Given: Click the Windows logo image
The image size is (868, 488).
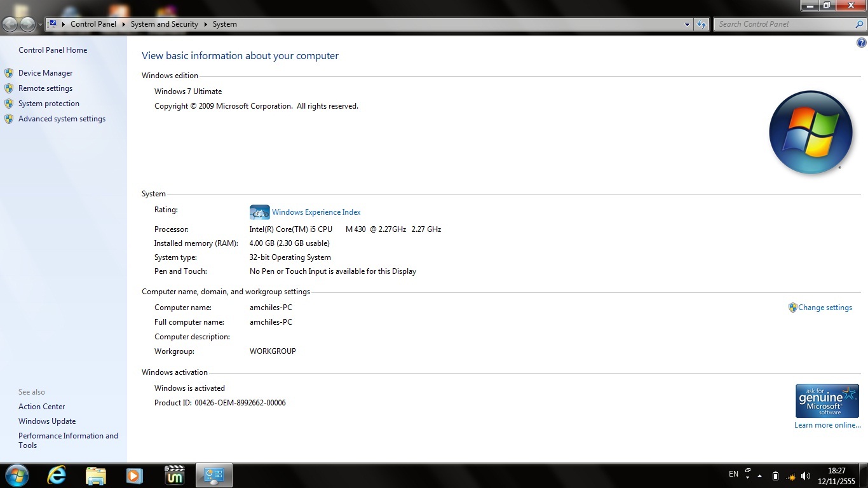Looking at the screenshot, I should pos(810,132).
